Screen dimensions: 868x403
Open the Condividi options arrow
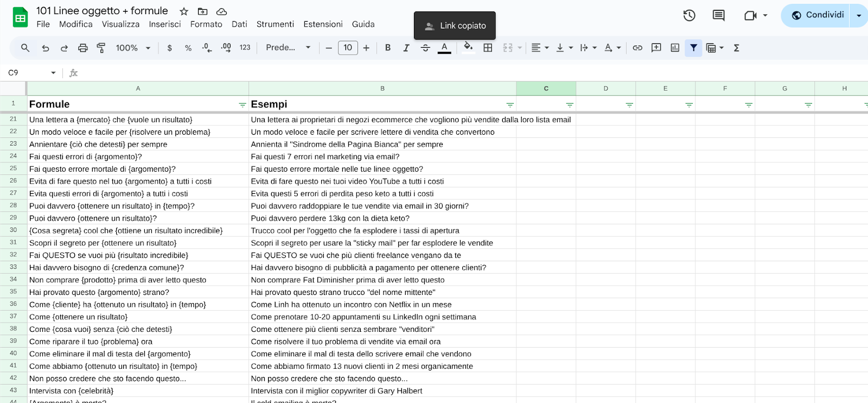859,15
